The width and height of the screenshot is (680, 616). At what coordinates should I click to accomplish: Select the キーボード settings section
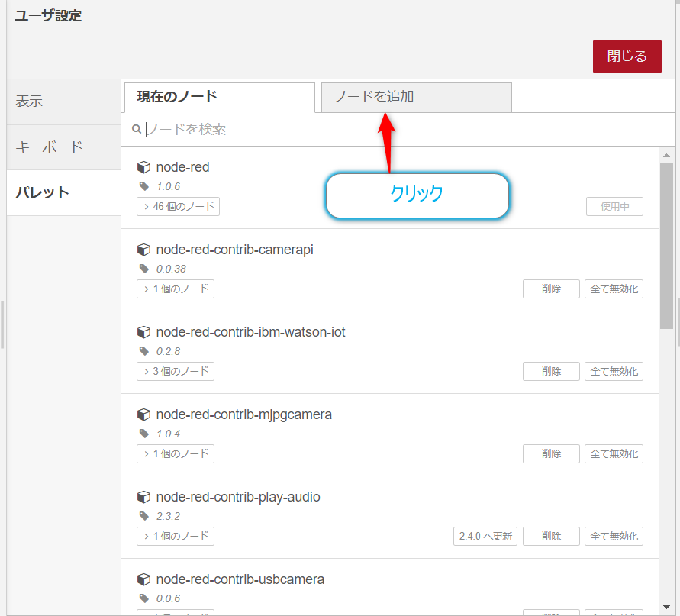(63, 147)
